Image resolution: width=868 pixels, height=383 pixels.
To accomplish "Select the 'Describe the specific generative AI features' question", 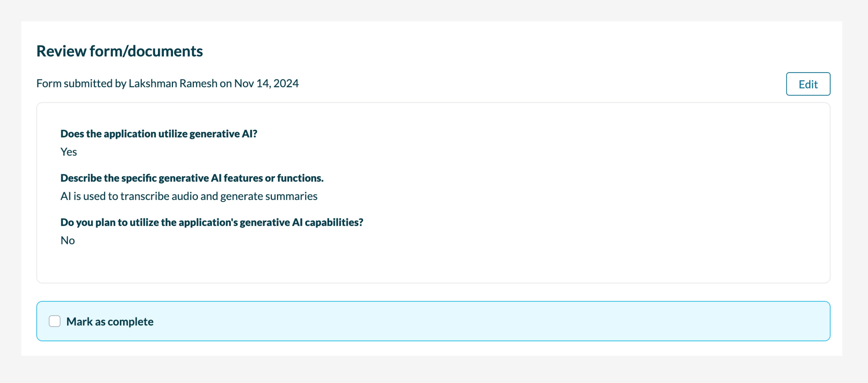I will click(192, 178).
